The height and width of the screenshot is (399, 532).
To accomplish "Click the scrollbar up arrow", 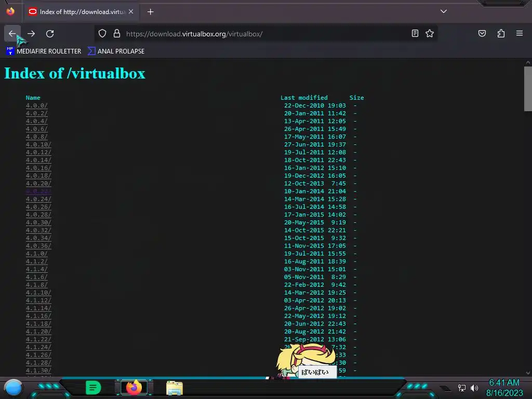I will 528,63.
